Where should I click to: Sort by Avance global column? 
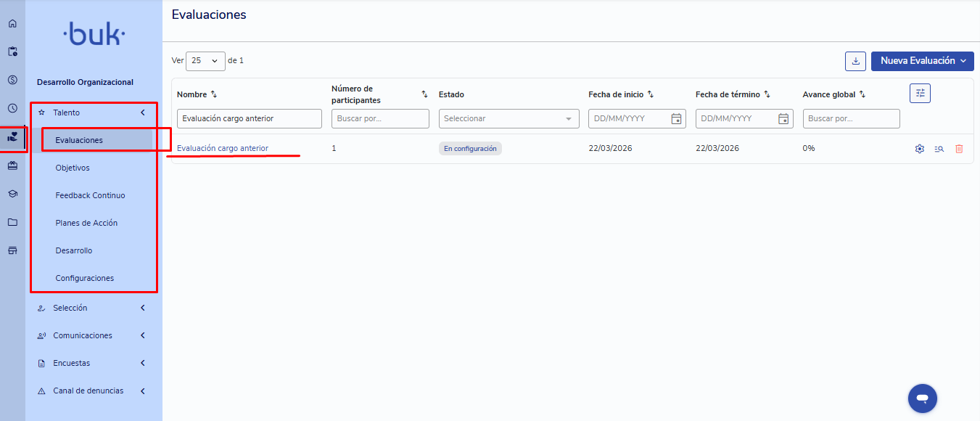point(862,94)
